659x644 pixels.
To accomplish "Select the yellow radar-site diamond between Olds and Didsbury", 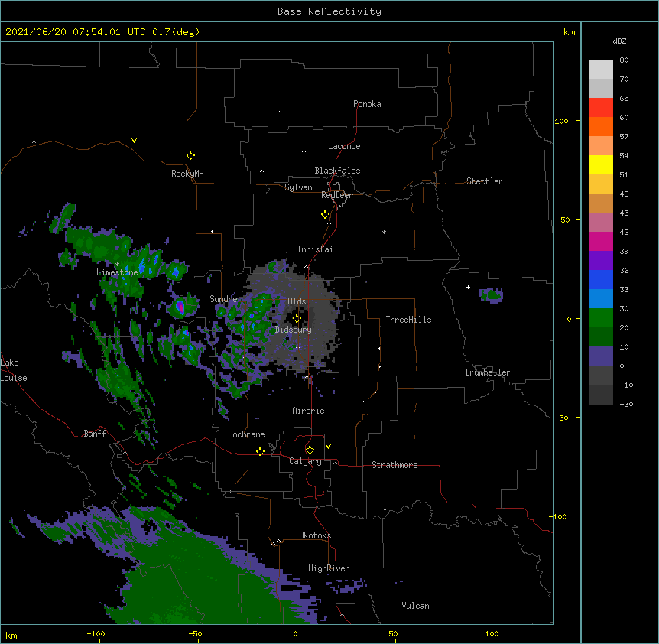I will (x=297, y=319).
